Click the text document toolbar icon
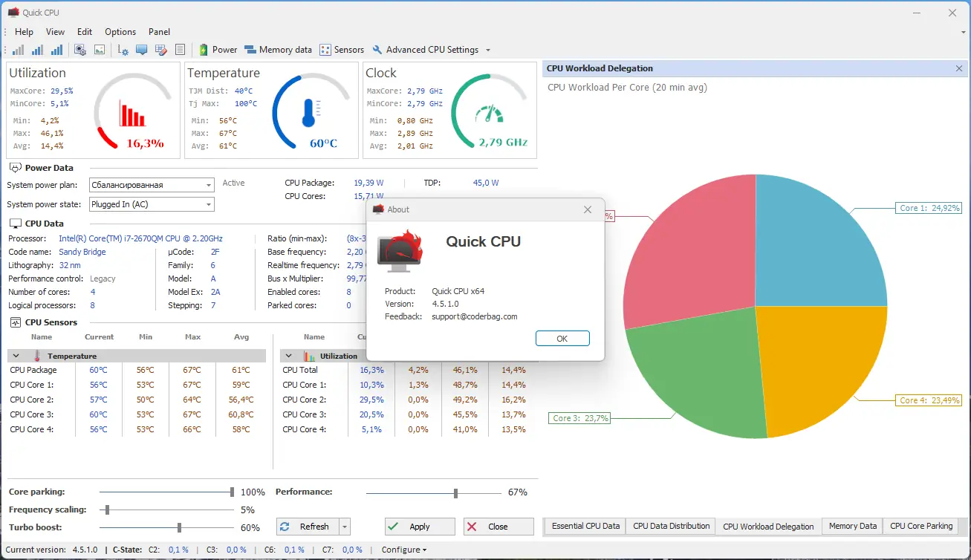 coord(180,50)
